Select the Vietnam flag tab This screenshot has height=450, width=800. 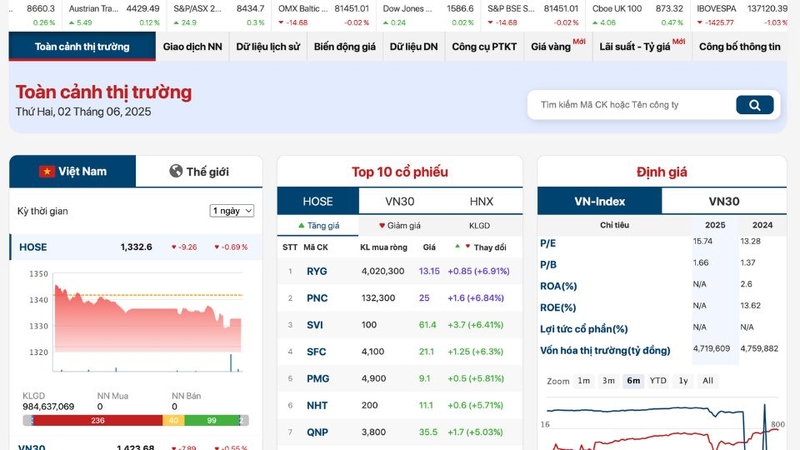pyautogui.click(x=73, y=171)
